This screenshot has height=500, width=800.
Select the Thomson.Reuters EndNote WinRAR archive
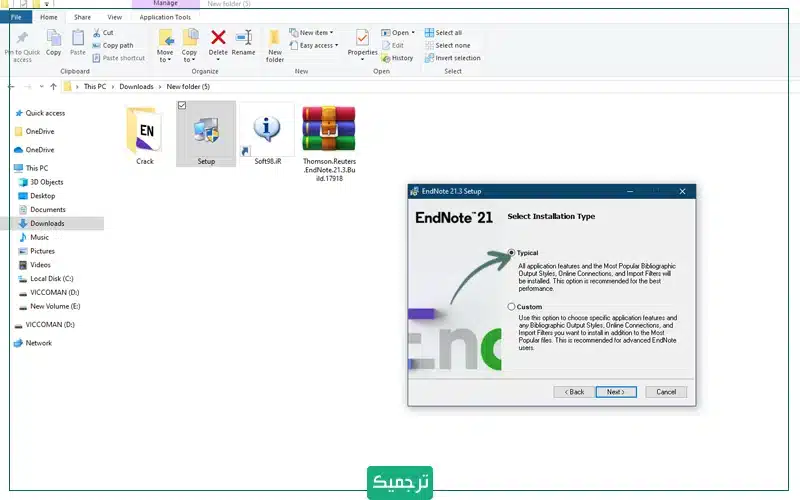(x=329, y=129)
